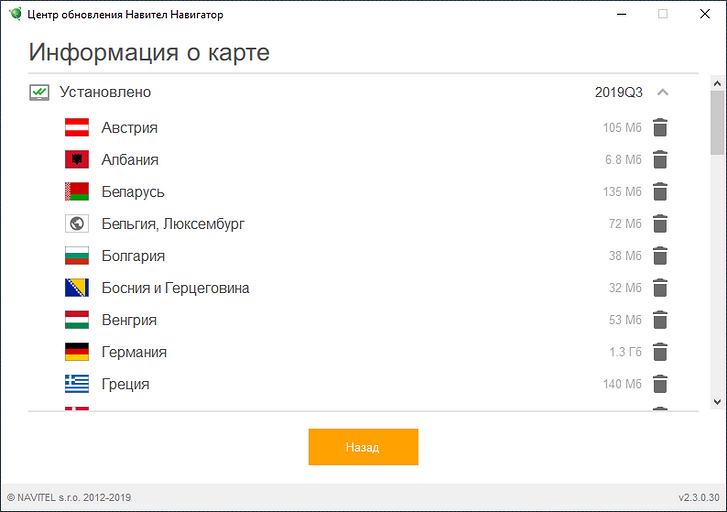Screen dimensions: 727x512
Task: Click the vertical scrollbar thumb
Action: tap(717, 122)
